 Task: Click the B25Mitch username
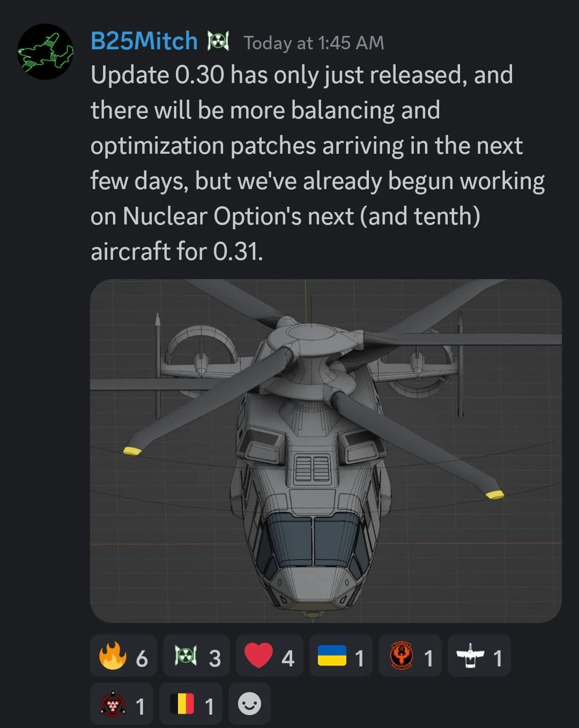pyautogui.click(x=144, y=41)
